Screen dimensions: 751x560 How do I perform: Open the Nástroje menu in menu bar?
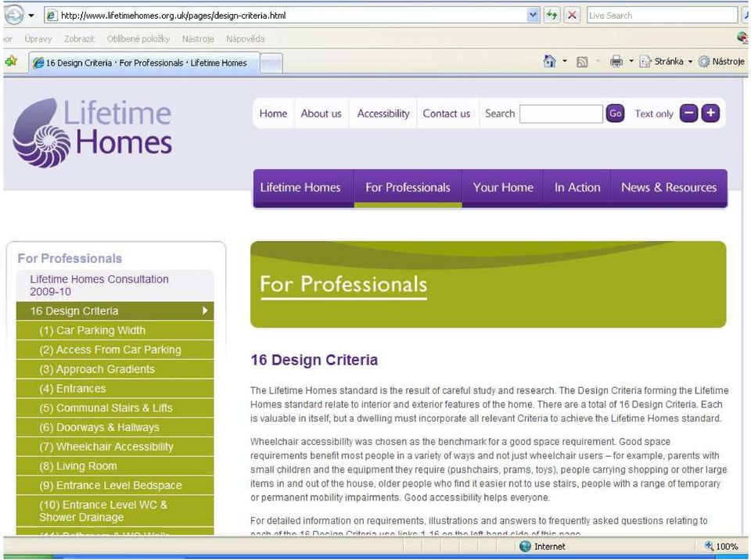pyautogui.click(x=198, y=39)
